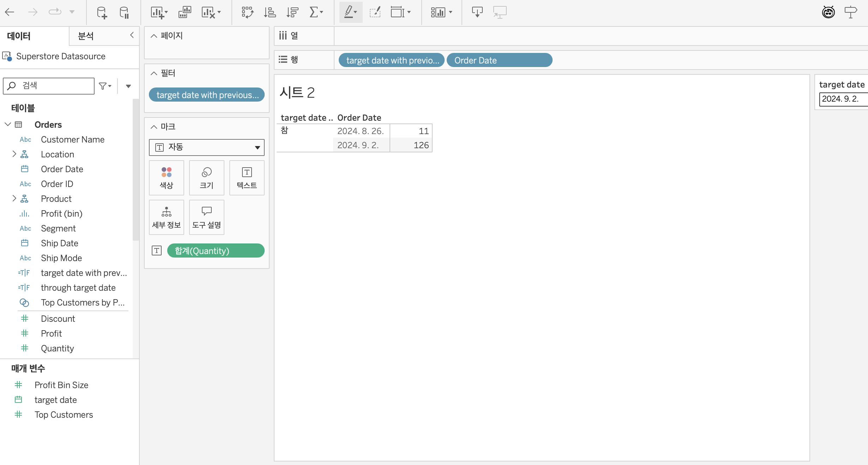The image size is (868, 465).
Task: Collapse the Orders table
Action: (x=8, y=125)
